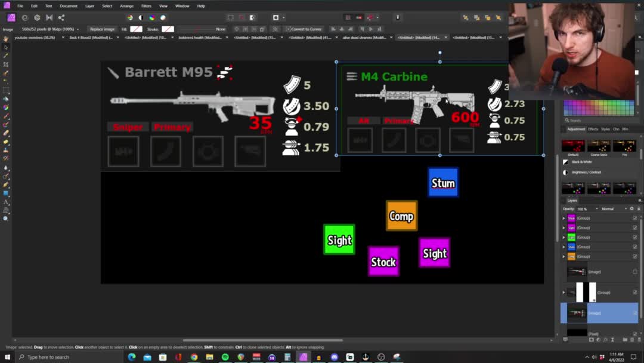Click the Convert to Curves button

(306, 29)
